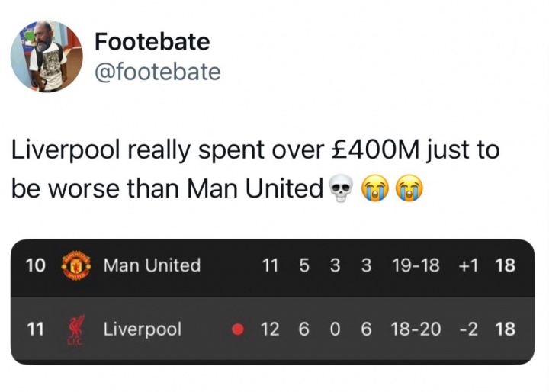This screenshot has height=392, width=549.
Task: Click position number 10 in the table
Action: [35, 265]
